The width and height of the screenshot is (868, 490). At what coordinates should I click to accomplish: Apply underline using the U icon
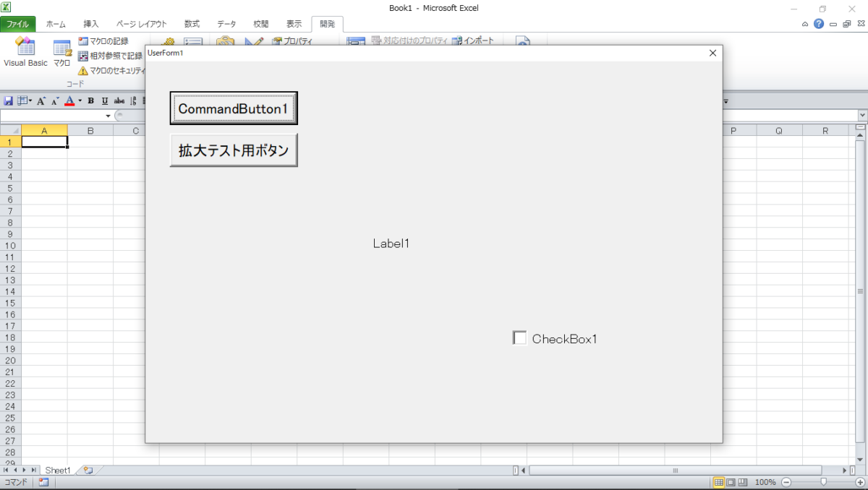(x=105, y=101)
